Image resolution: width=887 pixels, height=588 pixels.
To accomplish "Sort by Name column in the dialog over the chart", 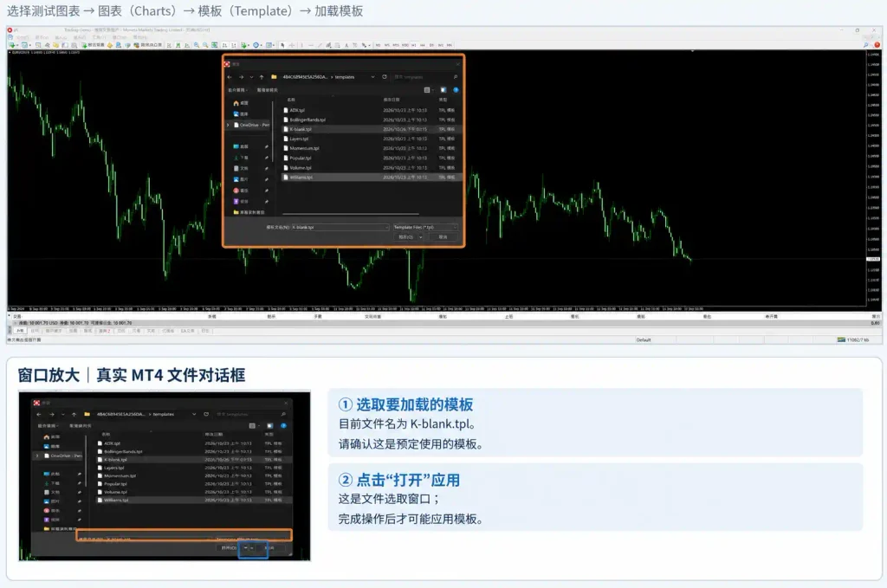I will click(291, 100).
